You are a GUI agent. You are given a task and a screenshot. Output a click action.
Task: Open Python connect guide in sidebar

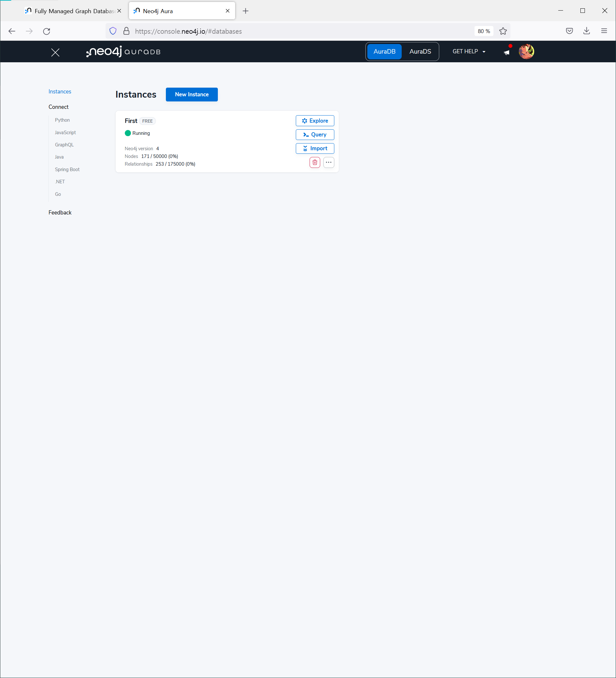(x=62, y=120)
